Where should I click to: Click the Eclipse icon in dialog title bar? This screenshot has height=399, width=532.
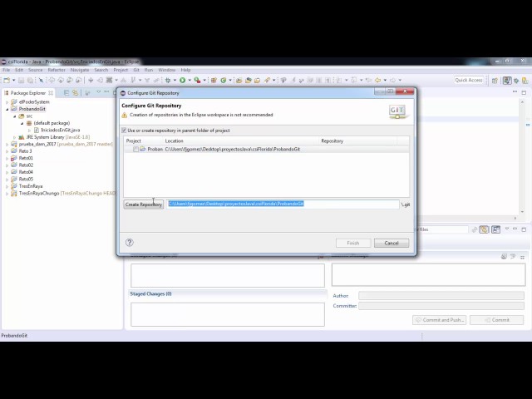tap(123, 92)
